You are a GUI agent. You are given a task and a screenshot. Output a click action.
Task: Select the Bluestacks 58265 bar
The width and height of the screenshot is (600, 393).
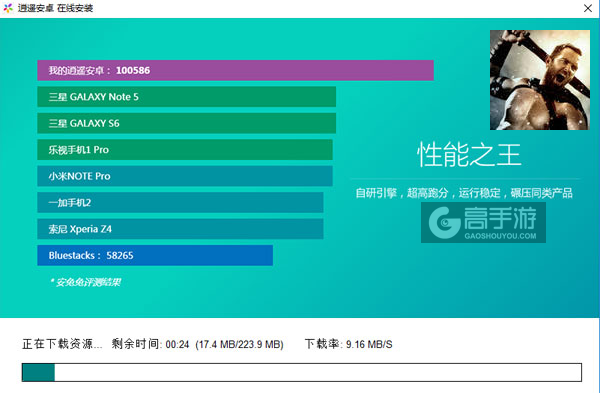(155, 255)
